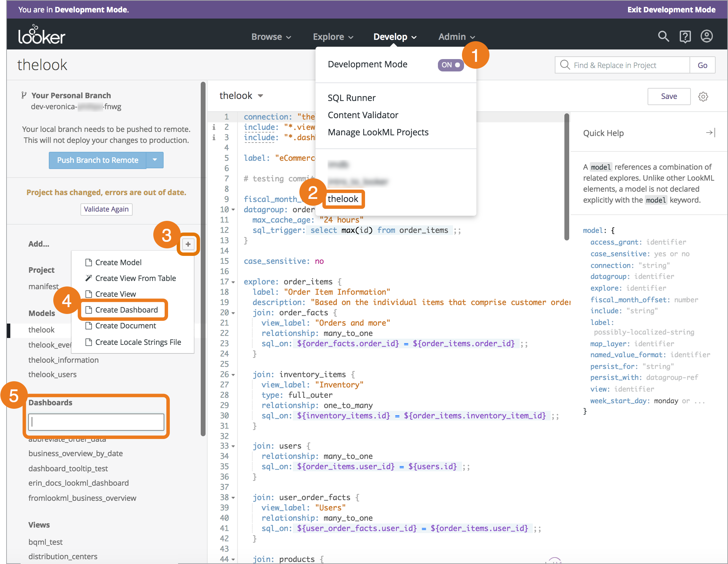
Task: Open the search magnifier icon
Action: coord(663,36)
